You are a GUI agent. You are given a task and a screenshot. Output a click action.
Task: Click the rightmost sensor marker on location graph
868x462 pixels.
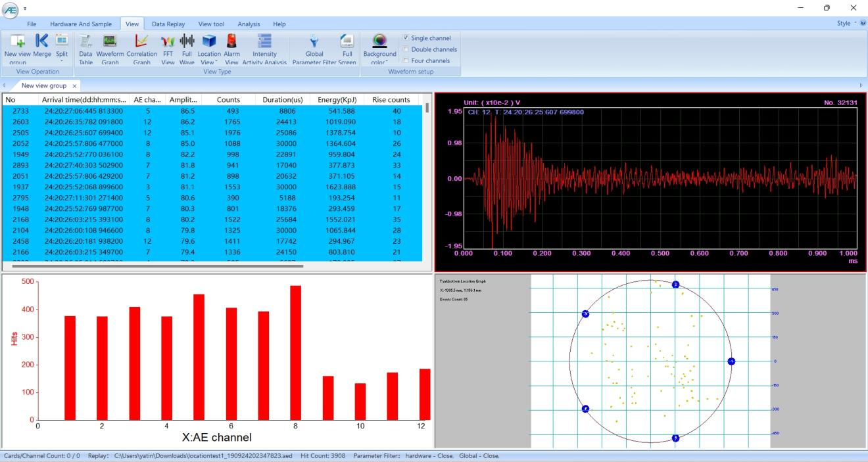(x=731, y=361)
